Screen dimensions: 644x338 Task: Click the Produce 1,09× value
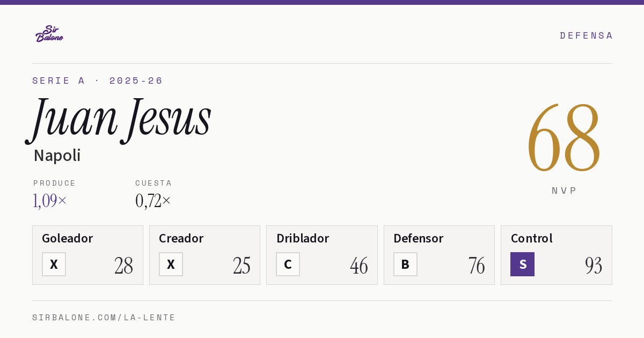(x=50, y=201)
